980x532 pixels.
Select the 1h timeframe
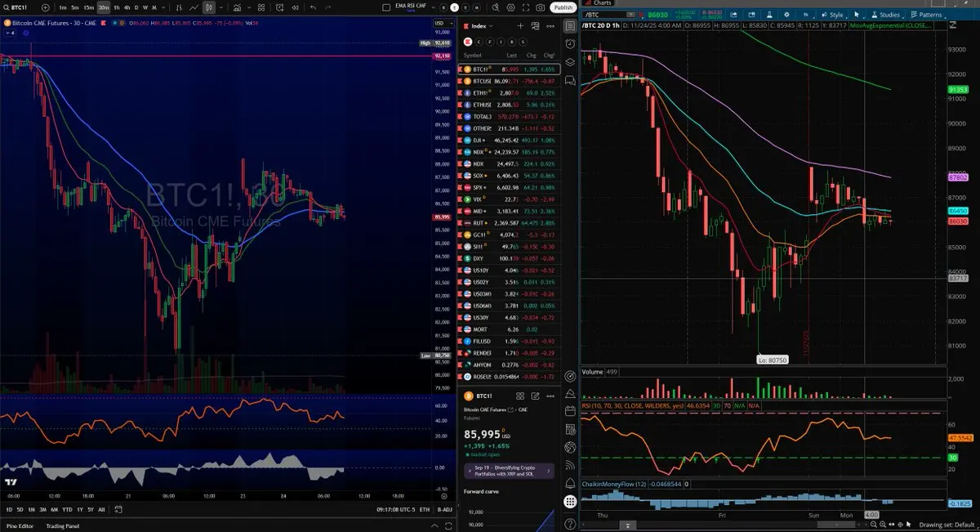[x=117, y=7]
